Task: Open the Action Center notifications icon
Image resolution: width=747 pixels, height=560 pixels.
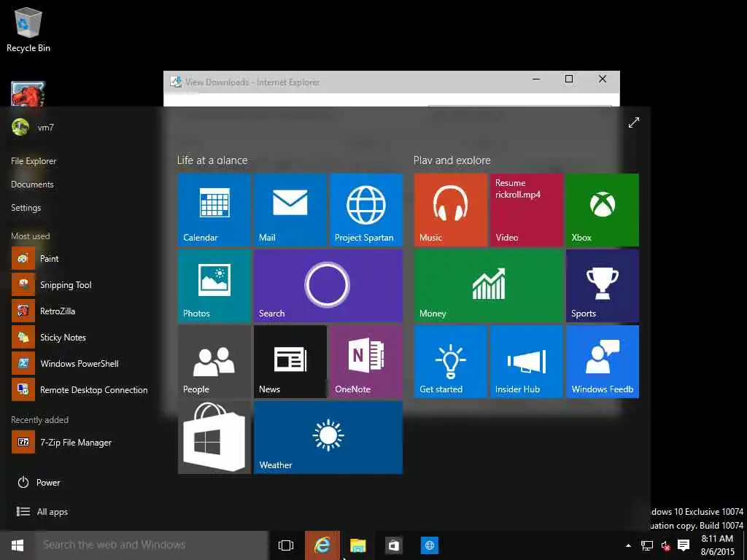Action: [x=684, y=545]
